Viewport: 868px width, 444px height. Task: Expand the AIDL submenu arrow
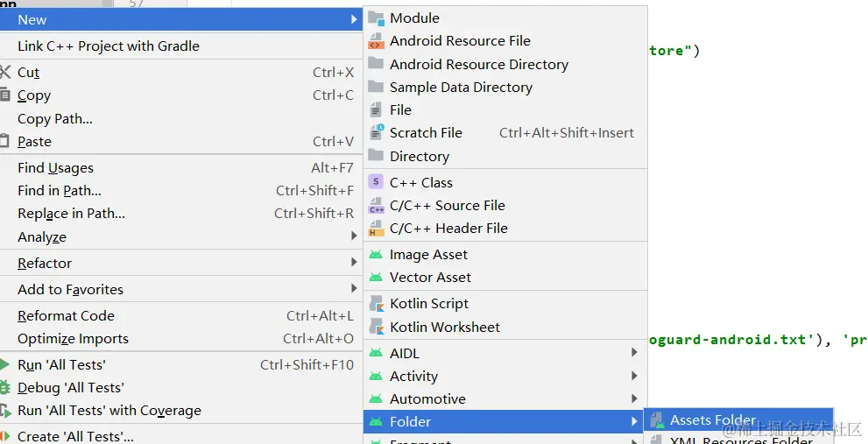634,354
